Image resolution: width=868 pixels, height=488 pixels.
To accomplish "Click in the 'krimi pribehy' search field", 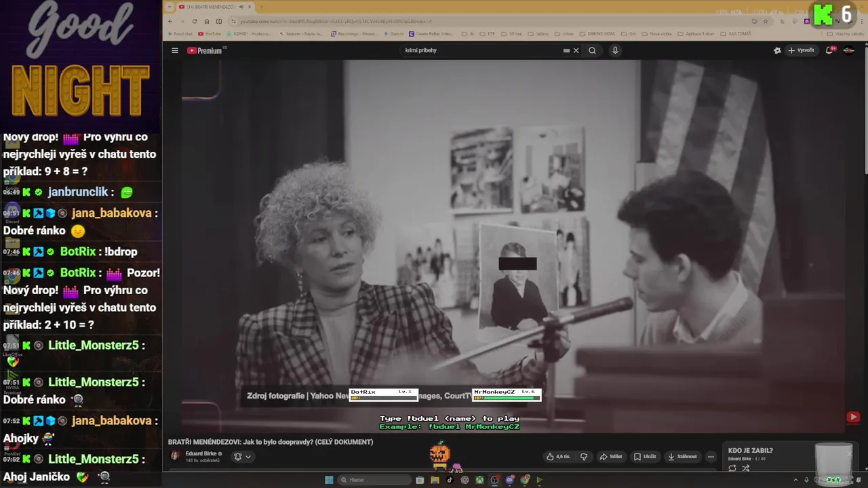I will [481, 50].
